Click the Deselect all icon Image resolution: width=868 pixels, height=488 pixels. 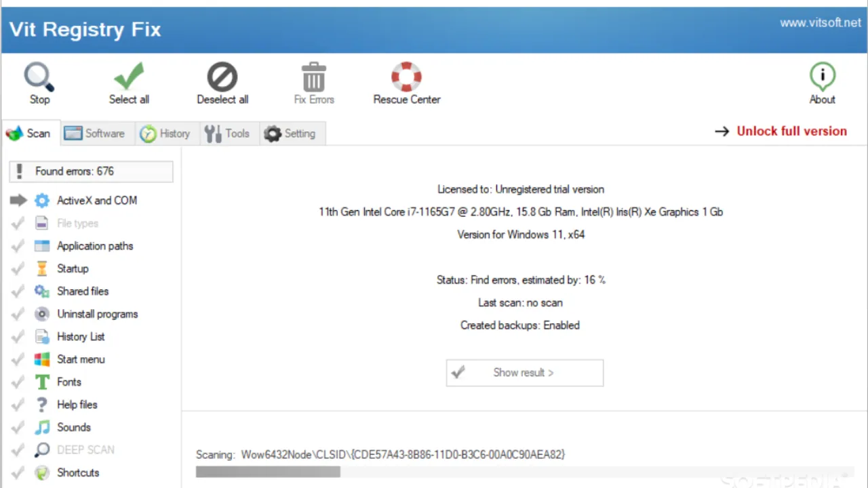222,77
